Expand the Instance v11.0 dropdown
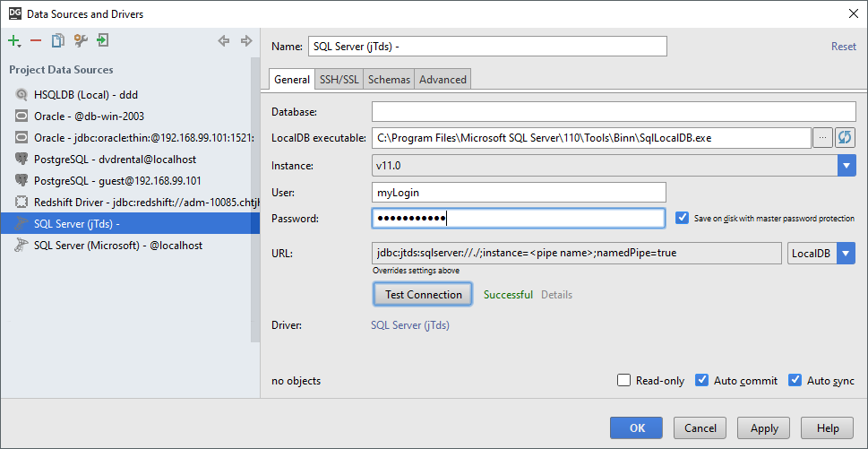This screenshot has height=449, width=868. pos(847,166)
